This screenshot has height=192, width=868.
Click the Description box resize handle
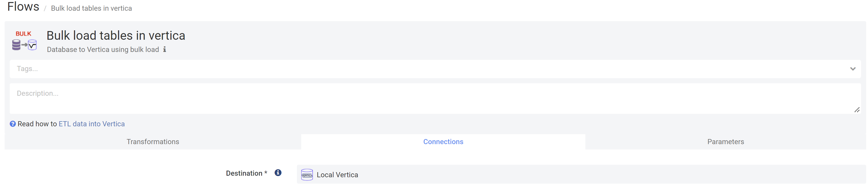click(x=857, y=110)
